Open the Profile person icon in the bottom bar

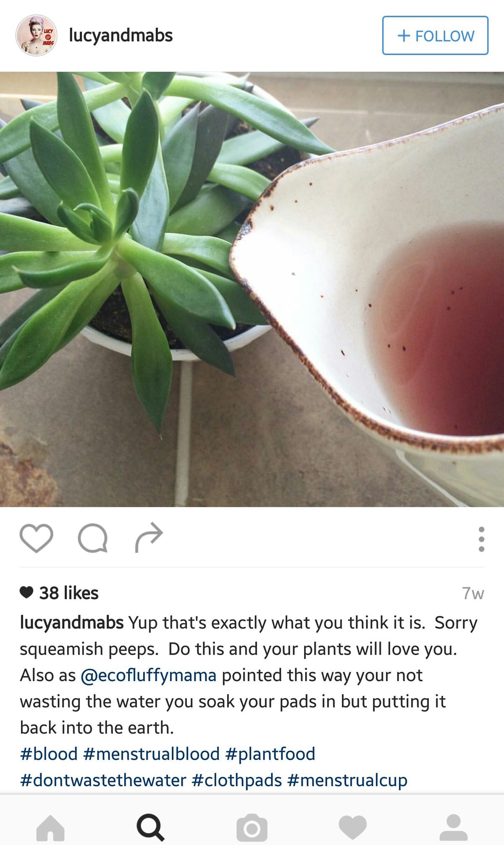pyautogui.click(x=453, y=828)
